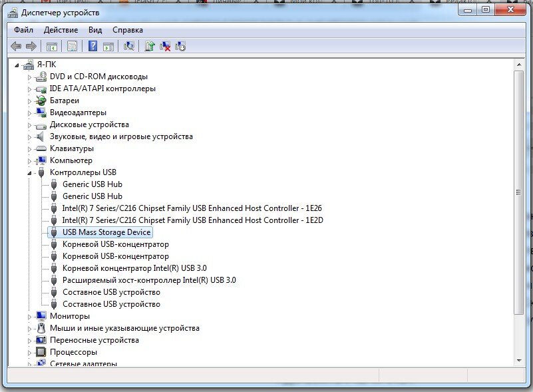This screenshot has height=392, width=533.
Task: Scan for hardware changes toolbar icon
Action: pos(129,46)
